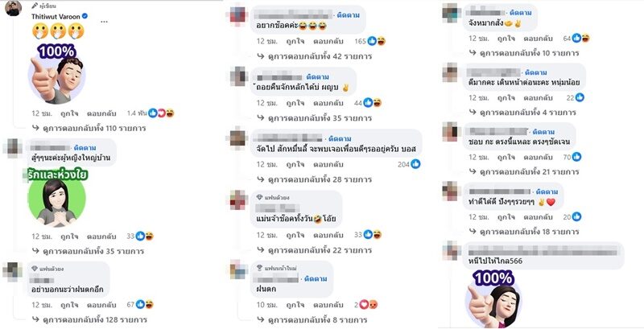Follow the commenter who wrote จังหมากสัง
644x329 pixels.
coord(521,13)
